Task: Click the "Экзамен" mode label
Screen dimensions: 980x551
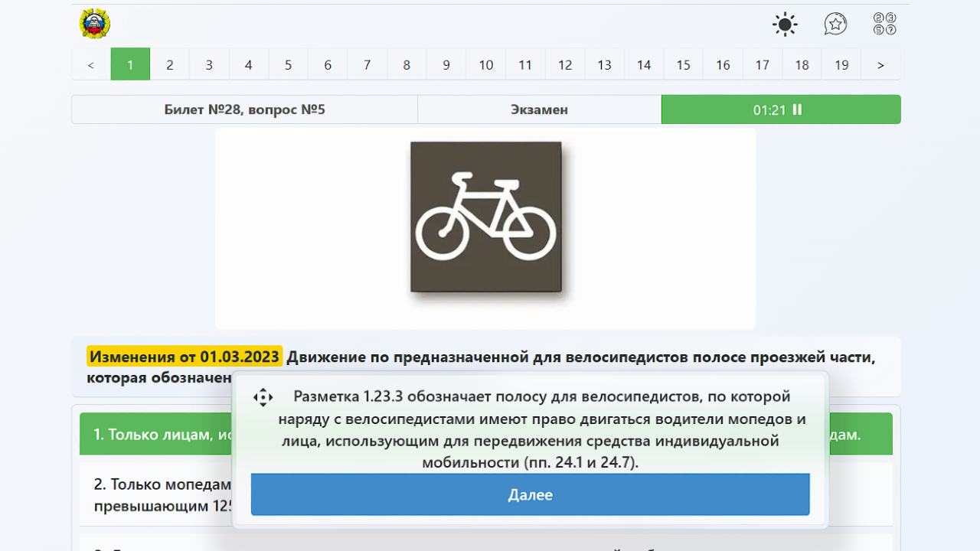Action: (x=538, y=109)
